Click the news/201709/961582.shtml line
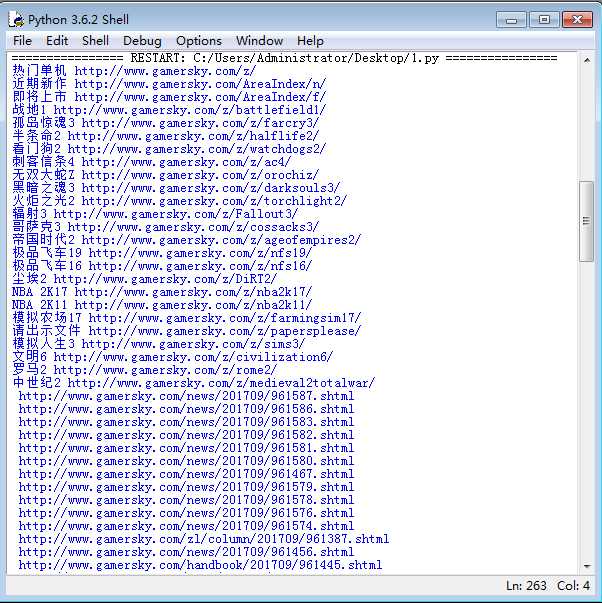This screenshot has width=602, height=603. click(x=186, y=435)
